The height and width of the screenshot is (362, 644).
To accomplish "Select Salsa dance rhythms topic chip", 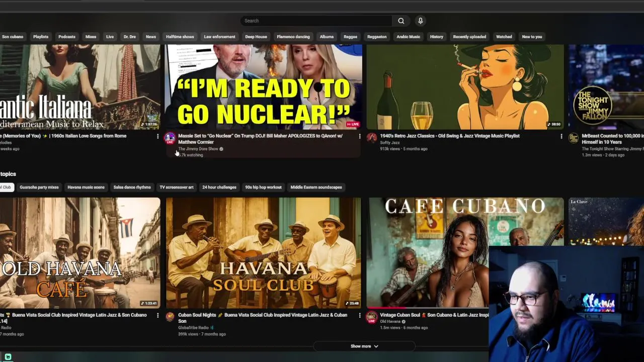I will pyautogui.click(x=132, y=187).
